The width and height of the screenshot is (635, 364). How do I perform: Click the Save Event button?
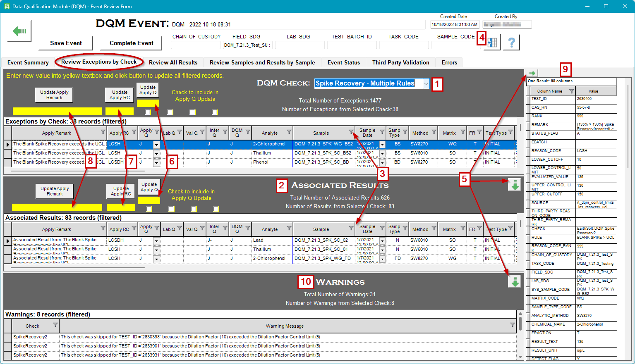pyautogui.click(x=66, y=43)
